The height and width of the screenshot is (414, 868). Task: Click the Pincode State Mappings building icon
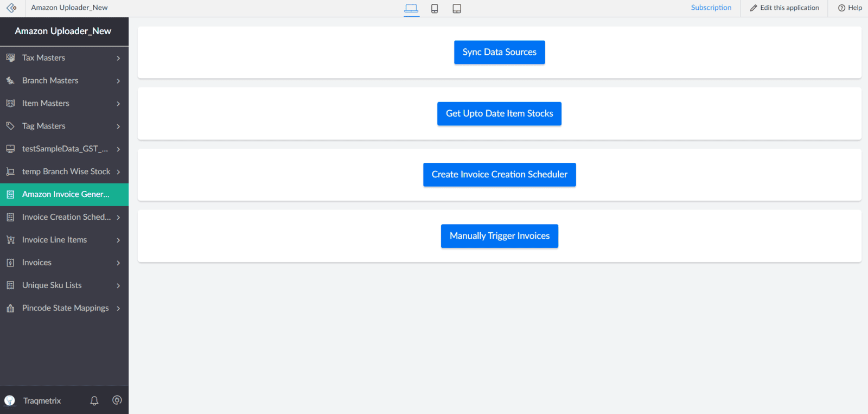pyautogui.click(x=10, y=308)
